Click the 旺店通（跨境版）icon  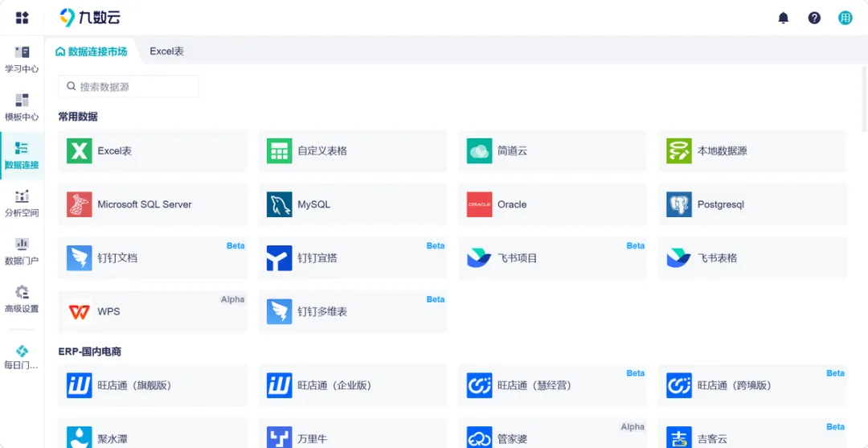tap(678, 385)
